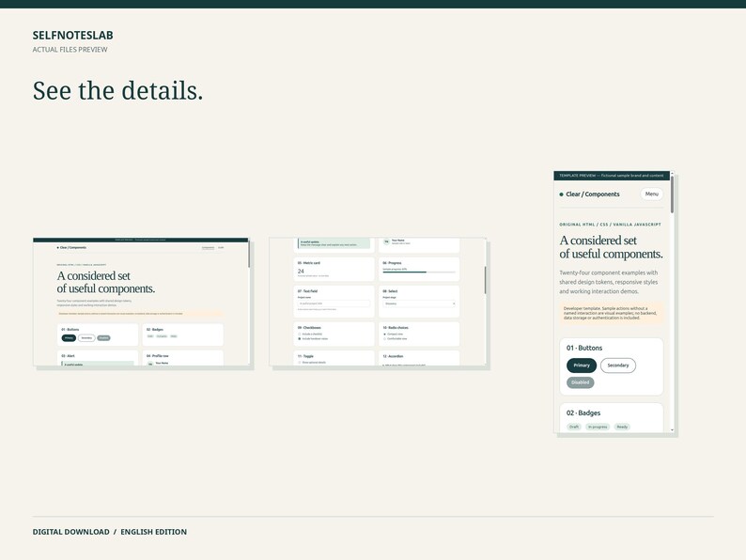Toggle the 'Show optional details' option
The height and width of the screenshot is (560, 746).
coord(300,363)
